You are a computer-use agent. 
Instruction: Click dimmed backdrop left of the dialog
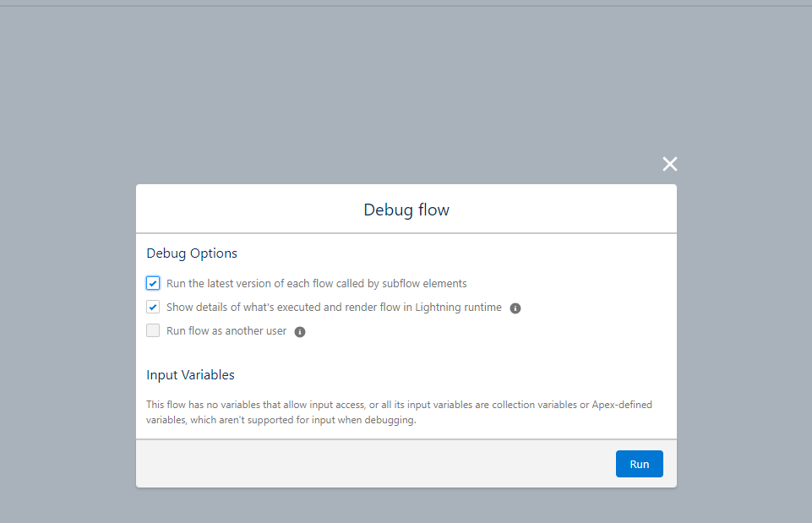click(x=68, y=338)
